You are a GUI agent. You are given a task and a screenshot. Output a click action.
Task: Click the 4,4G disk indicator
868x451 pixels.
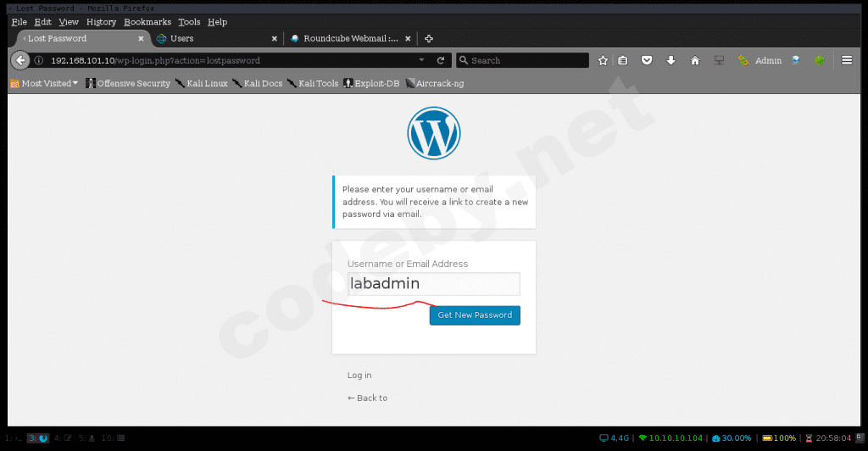coord(615,438)
